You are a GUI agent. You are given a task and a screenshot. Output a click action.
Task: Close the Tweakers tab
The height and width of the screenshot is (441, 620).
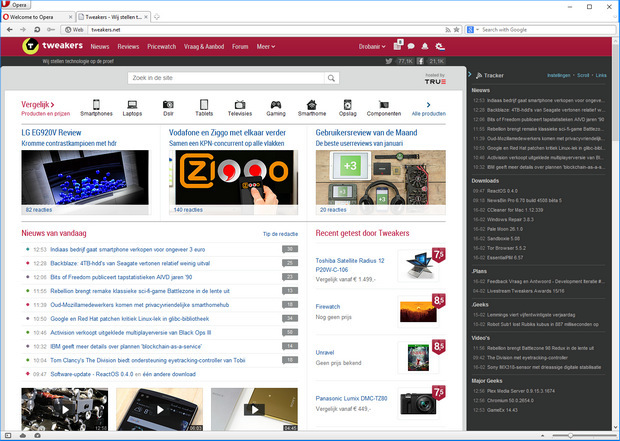coord(146,17)
